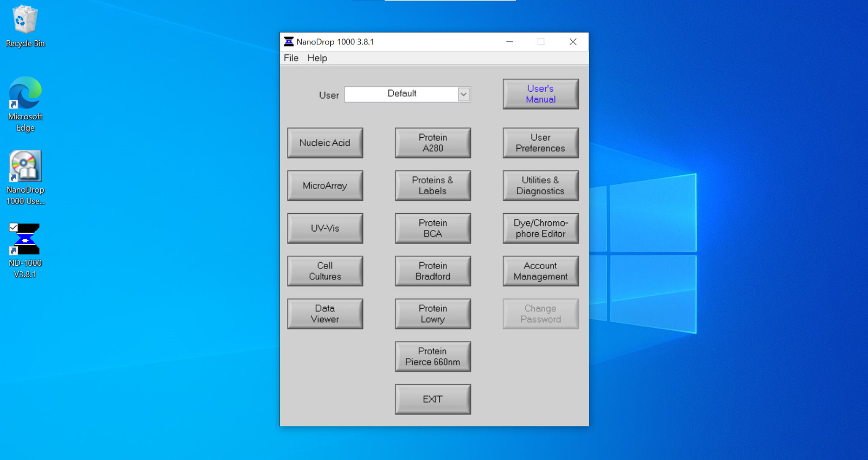Open the Protein A280 module

click(x=433, y=143)
